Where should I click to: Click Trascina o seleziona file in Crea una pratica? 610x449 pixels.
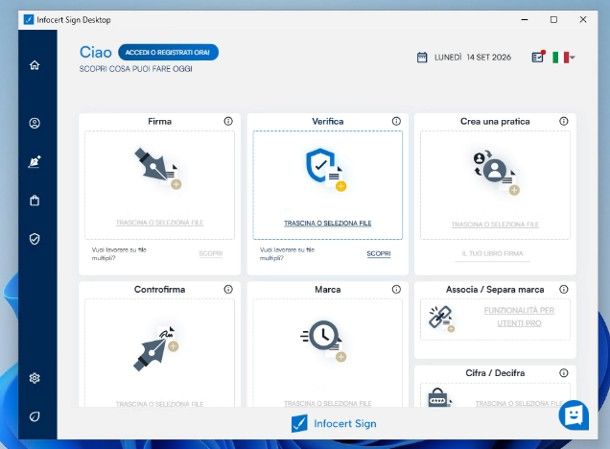coord(495,224)
